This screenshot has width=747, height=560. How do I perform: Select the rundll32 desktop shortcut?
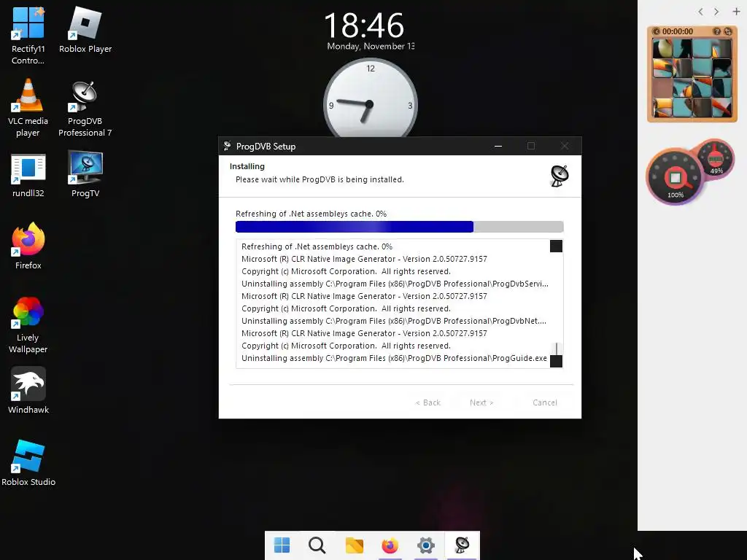[x=28, y=175]
